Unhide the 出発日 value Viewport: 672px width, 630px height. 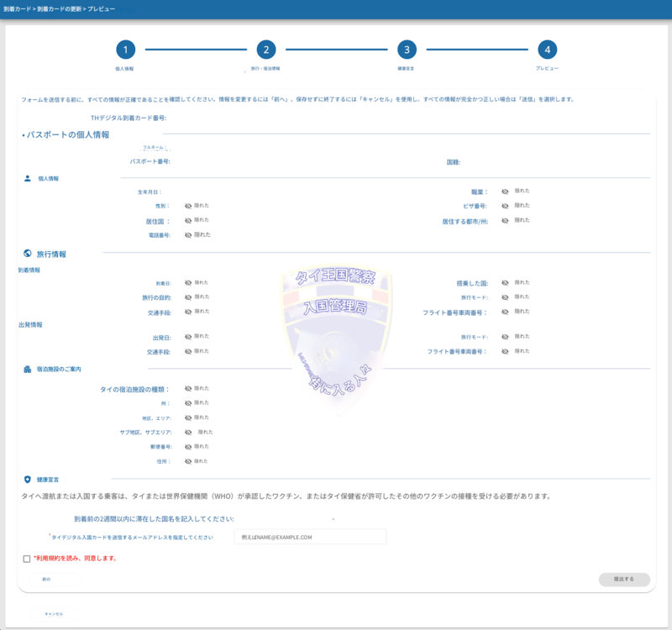coord(188,337)
